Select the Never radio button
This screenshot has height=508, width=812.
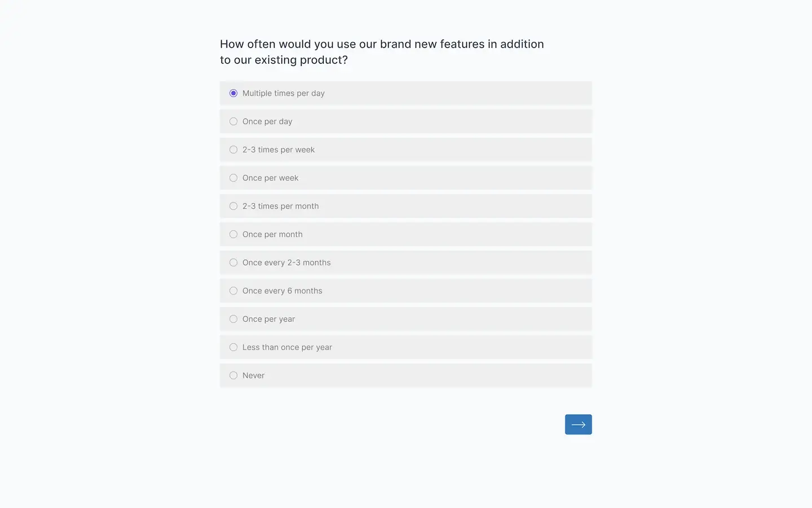tap(233, 375)
